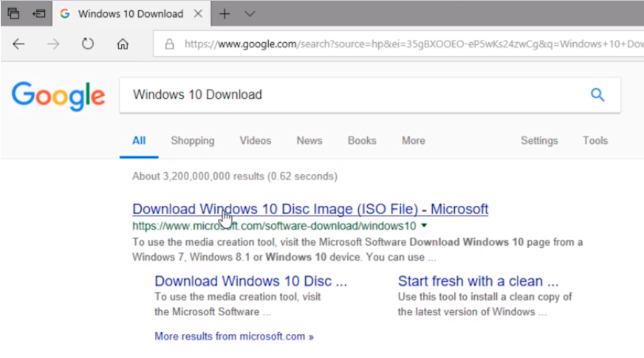
Task: Go to the browser Home icon
Action: pos(123,44)
